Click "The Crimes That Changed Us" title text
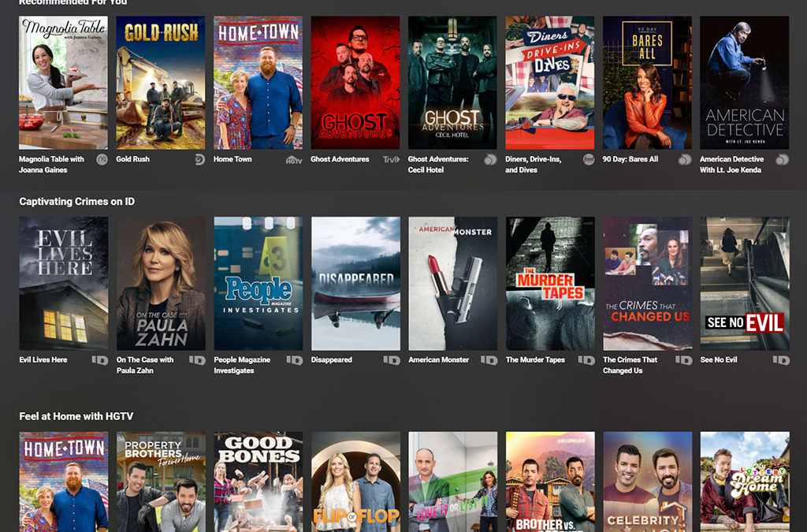 630,365
